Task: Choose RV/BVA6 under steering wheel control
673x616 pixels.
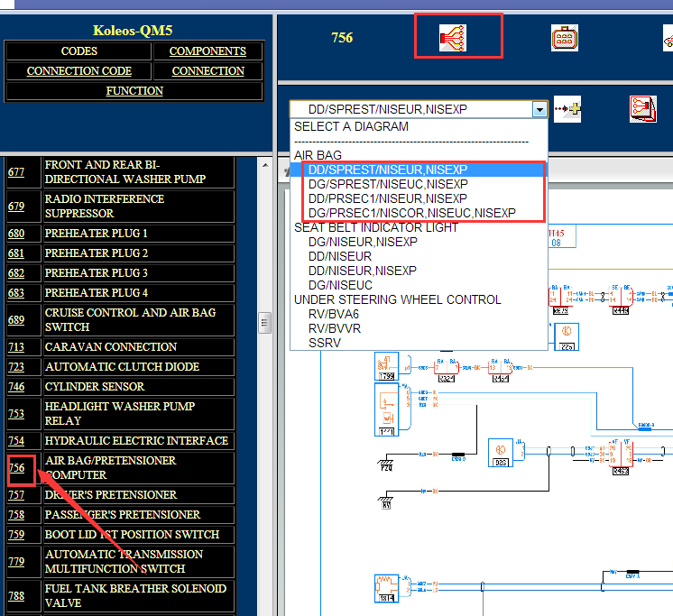Action: 334,314
